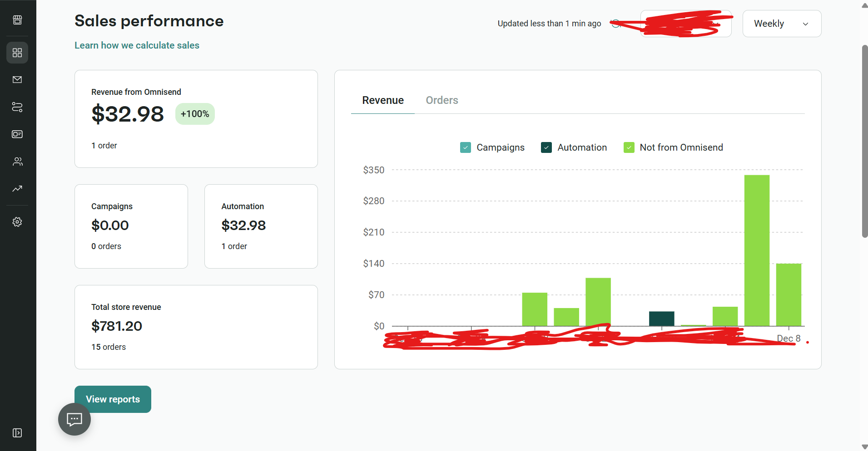Expand the sidebar with bottom-left panel icon
The width and height of the screenshot is (868, 451).
click(17, 433)
